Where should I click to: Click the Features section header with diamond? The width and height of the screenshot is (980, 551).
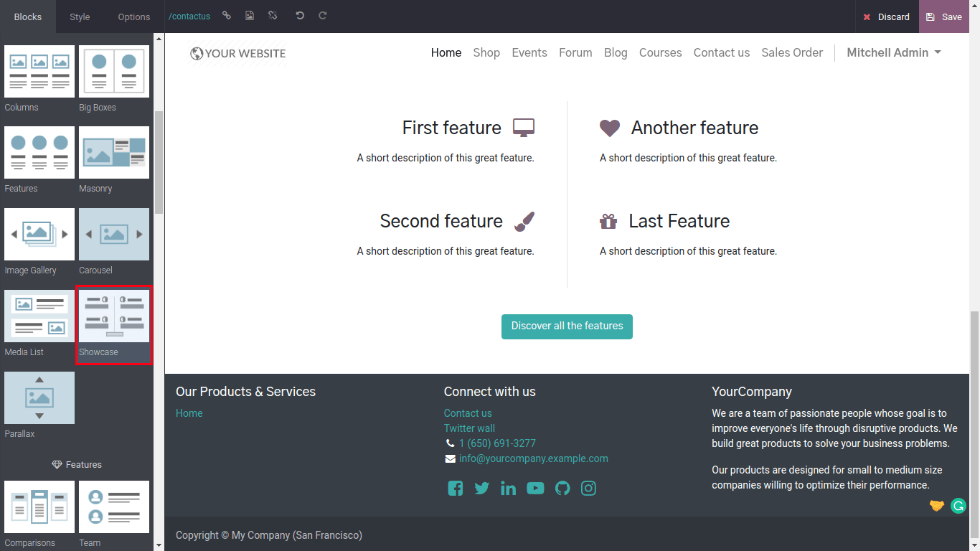click(x=77, y=465)
